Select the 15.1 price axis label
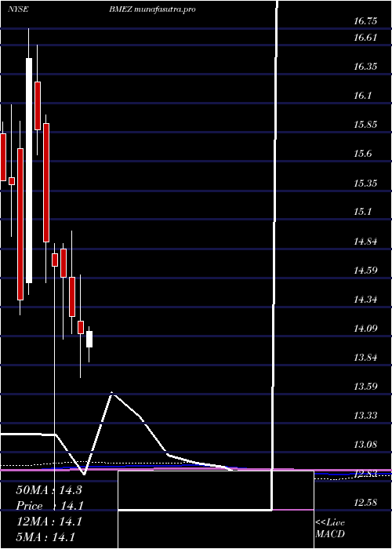 (363, 212)
